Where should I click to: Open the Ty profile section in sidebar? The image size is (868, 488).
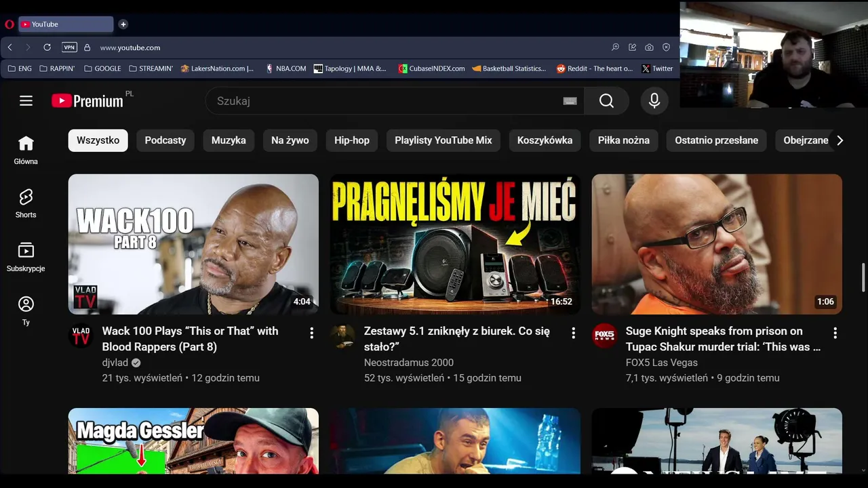coord(26,310)
